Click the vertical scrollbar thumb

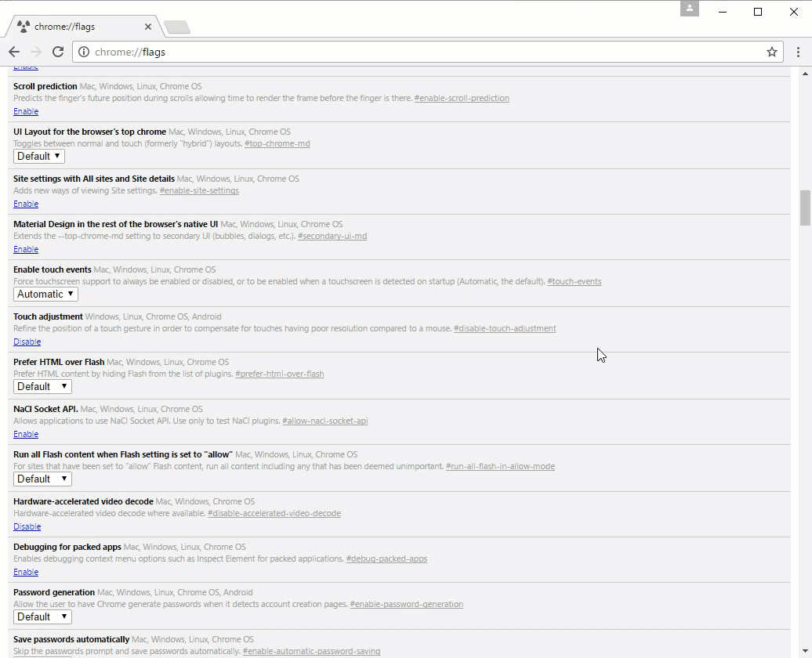(805, 208)
